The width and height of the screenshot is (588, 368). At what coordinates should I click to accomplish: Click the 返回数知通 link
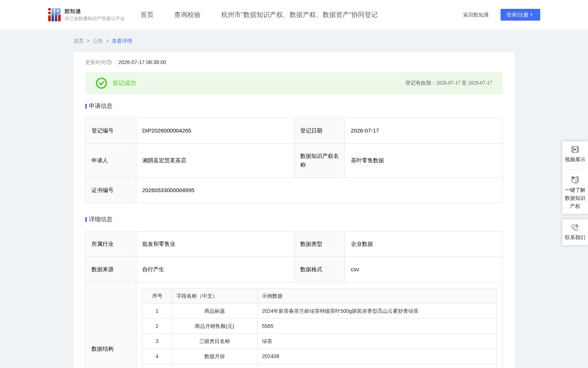click(x=476, y=15)
